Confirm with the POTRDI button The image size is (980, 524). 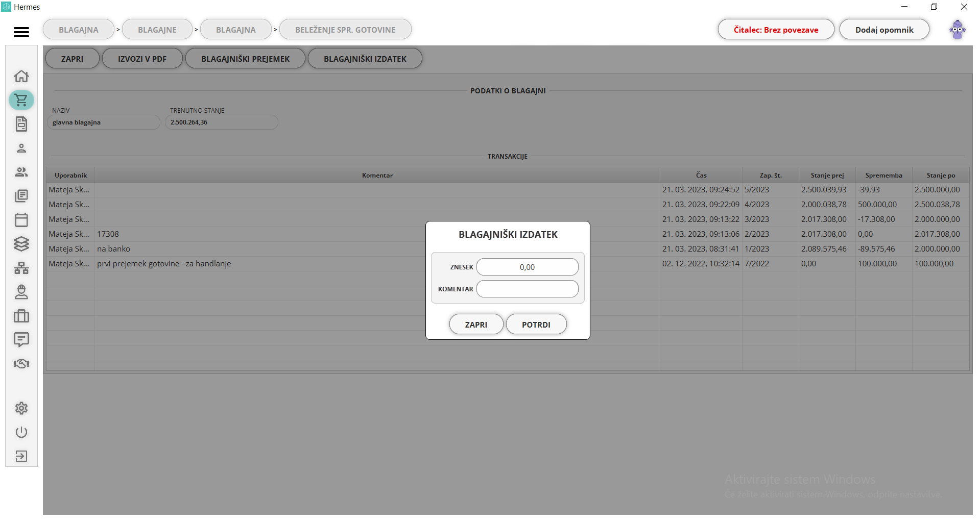pyautogui.click(x=536, y=325)
